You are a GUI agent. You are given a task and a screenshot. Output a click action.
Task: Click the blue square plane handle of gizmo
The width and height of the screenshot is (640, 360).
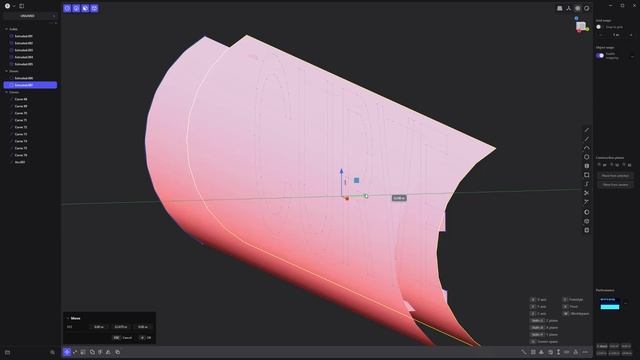(x=356, y=180)
